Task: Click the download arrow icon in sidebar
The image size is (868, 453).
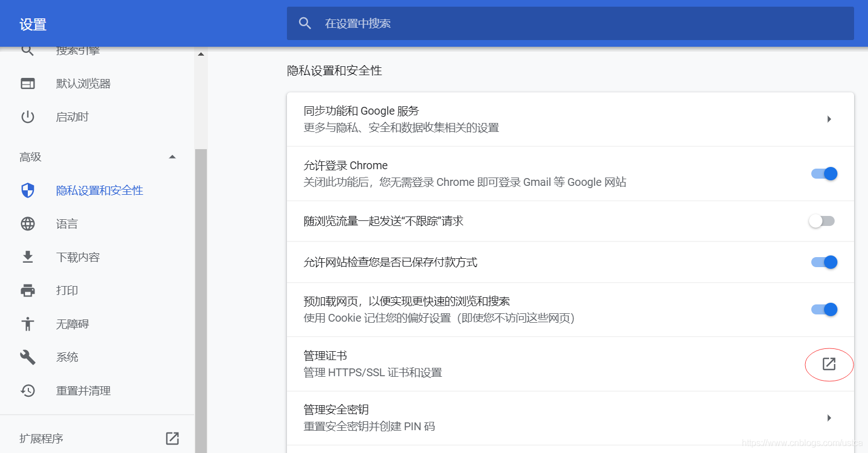Action: click(28, 257)
